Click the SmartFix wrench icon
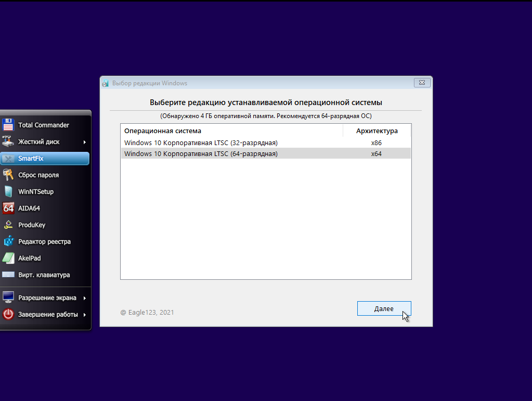 8,159
